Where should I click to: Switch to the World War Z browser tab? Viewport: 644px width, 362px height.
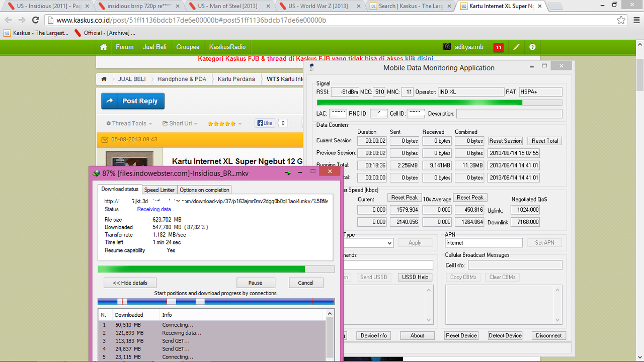tap(319, 6)
